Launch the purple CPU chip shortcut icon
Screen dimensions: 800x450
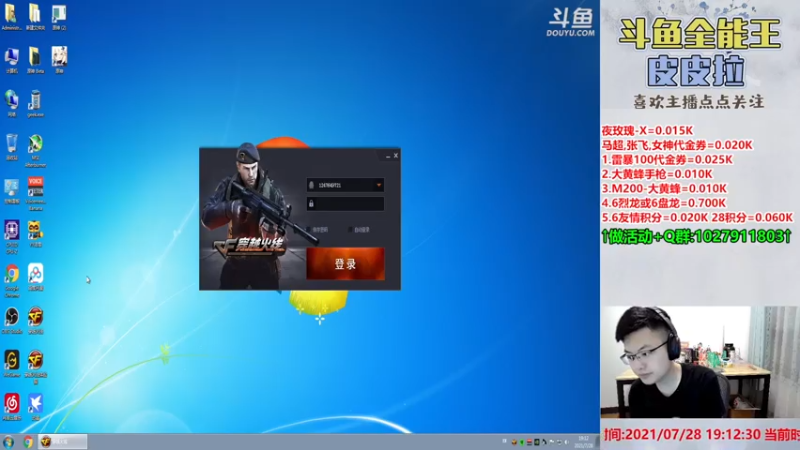point(11,236)
